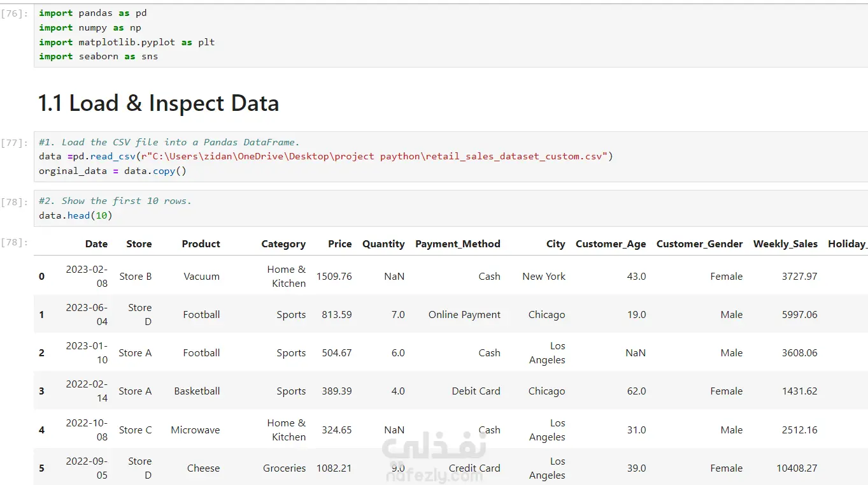The height and width of the screenshot is (485, 868).
Task: Click the Product column header
Action: (x=201, y=244)
